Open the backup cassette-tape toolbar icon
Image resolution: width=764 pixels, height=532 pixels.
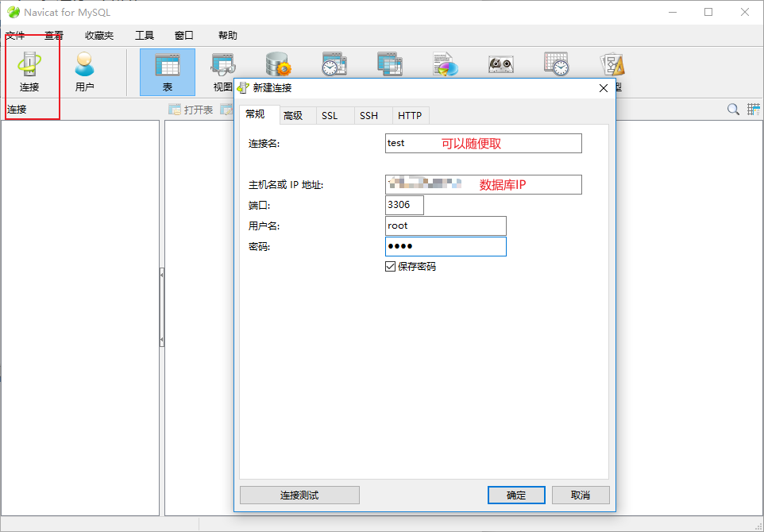point(501,64)
